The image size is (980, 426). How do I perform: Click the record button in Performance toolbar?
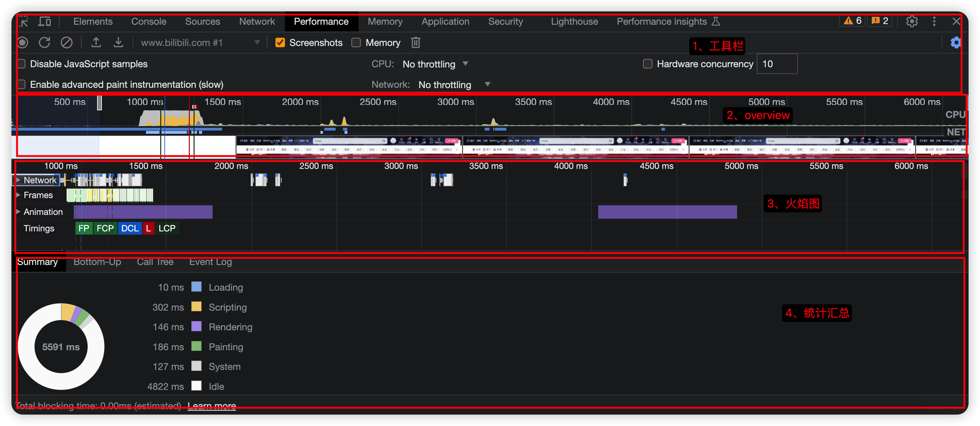23,42
